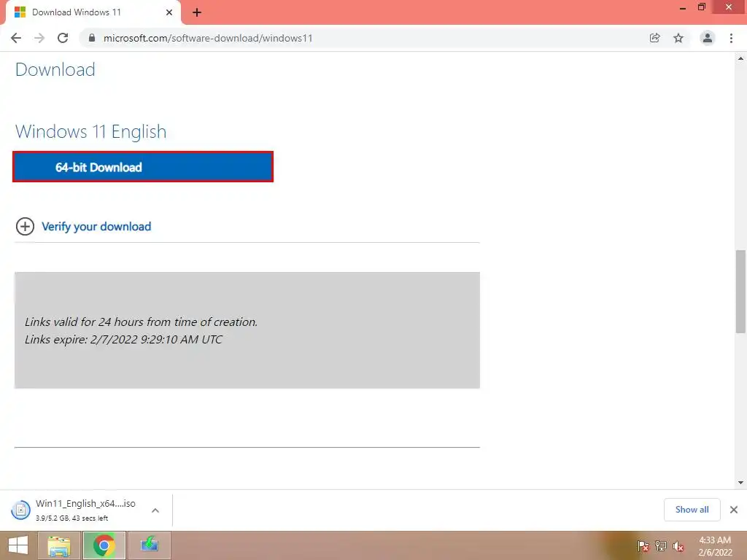Viewport: 747px width, 560px height.
Task: Open the Win11_English_x64 iso download item
Action: (85, 510)
